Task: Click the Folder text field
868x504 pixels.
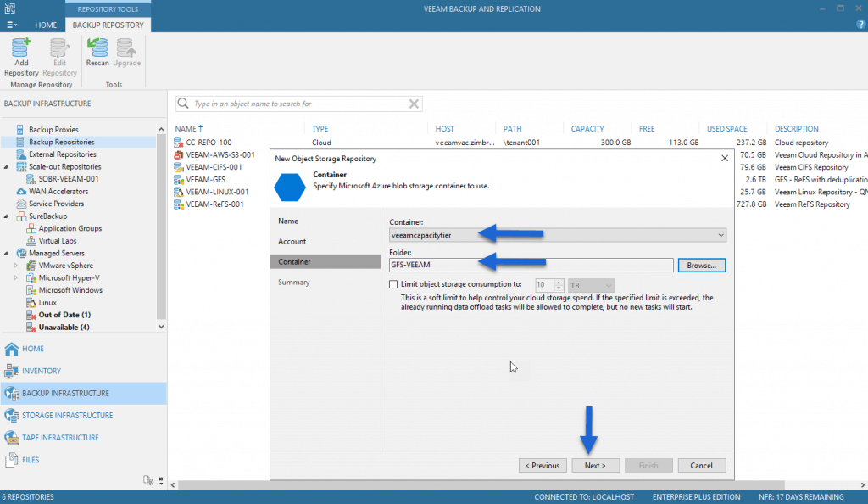Action: (x=531, y=266)
